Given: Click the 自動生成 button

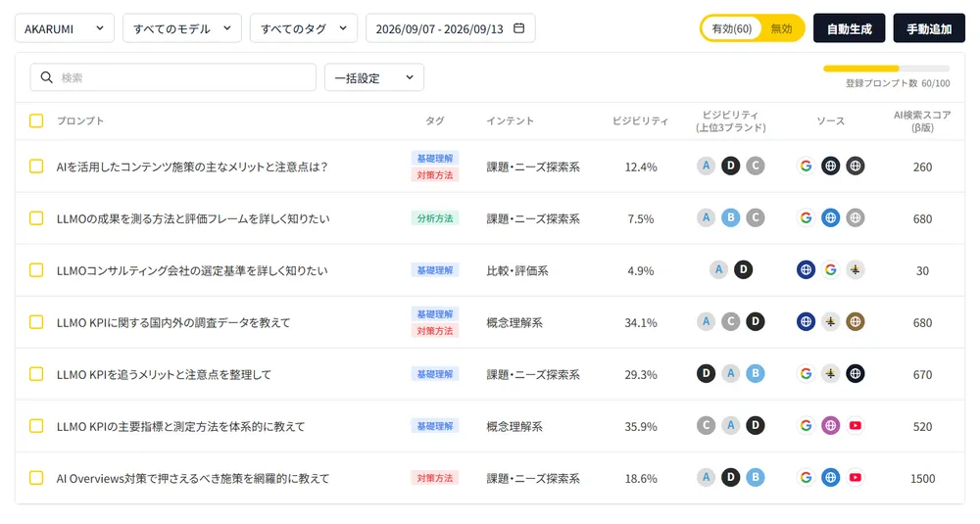Looking at the screenshot, I should coord(849,28).
